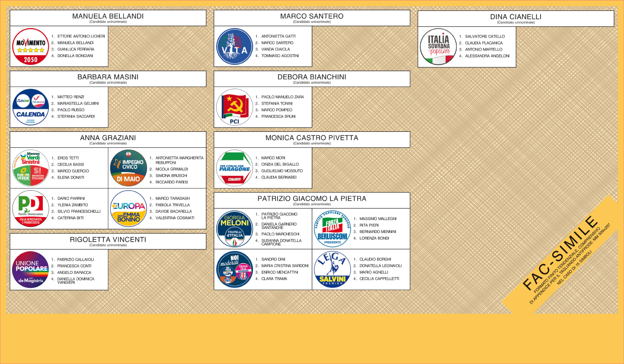Mark the Partito Democratico party symbol
Image resolution: width=624 pixels, height=364 pixels.
30,209
